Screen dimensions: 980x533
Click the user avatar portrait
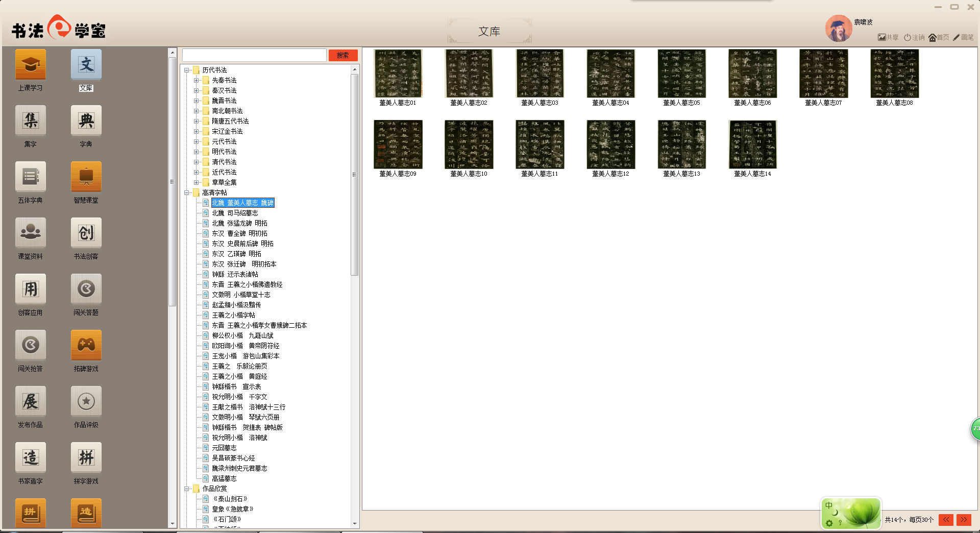point(839,29)
